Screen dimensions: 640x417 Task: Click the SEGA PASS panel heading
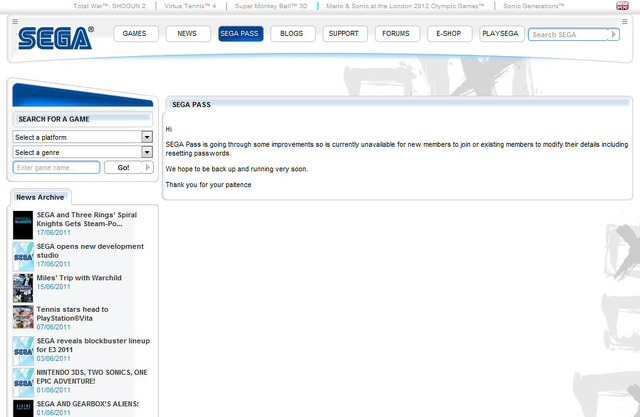click(191, 104)
